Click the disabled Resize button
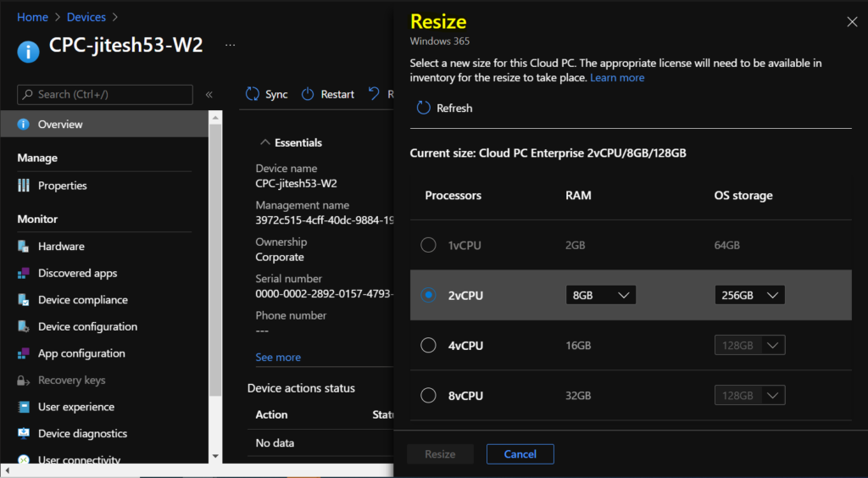 440,454
